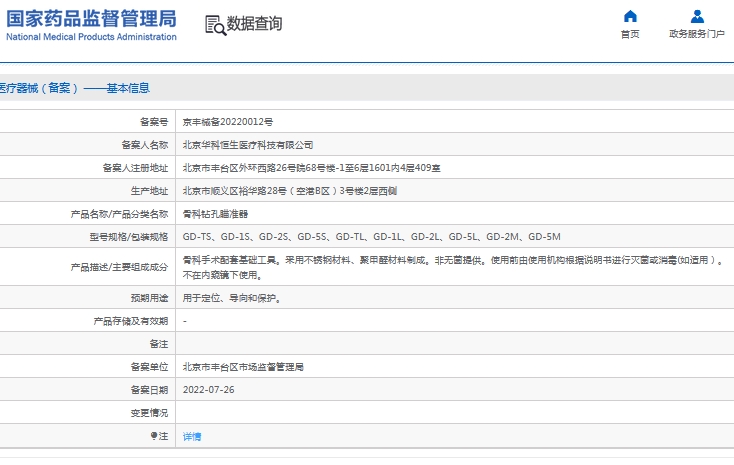Viewport: 734px width, 465px height.
Task: Click the 备注 row label
Action: [159, 344]
